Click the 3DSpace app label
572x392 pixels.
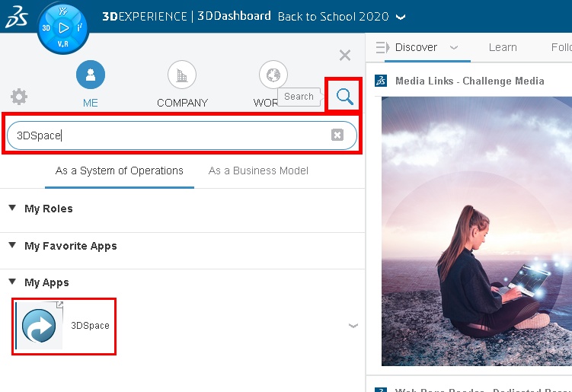90,326
